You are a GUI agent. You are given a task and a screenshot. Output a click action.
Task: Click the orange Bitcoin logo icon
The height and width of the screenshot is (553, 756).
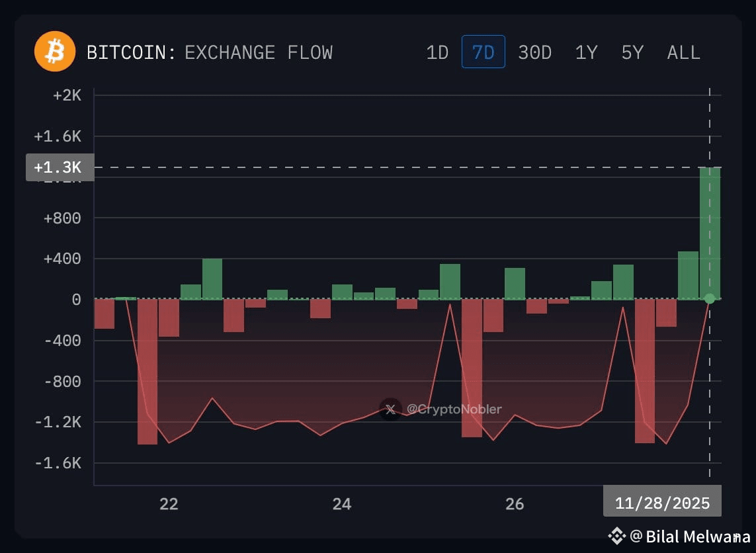click(54, 52)
